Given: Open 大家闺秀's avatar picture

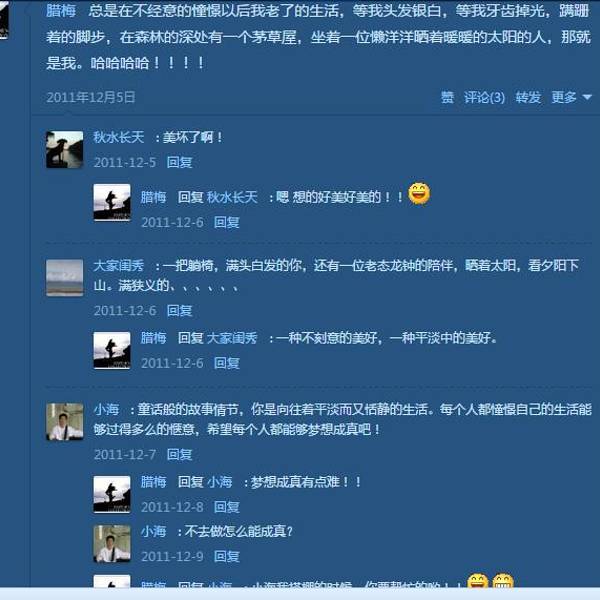Looking at the screenshot, I should (x=65, y=278).
